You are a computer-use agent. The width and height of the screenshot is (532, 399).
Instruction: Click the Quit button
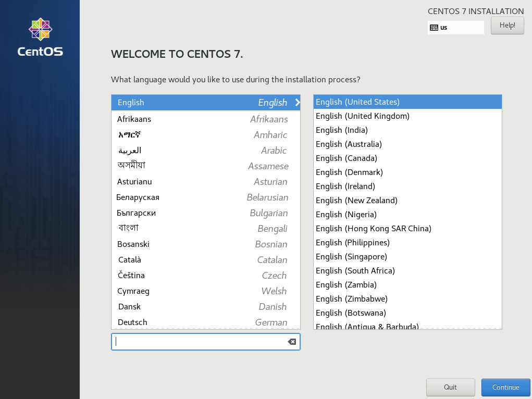(x=450, y=388)
